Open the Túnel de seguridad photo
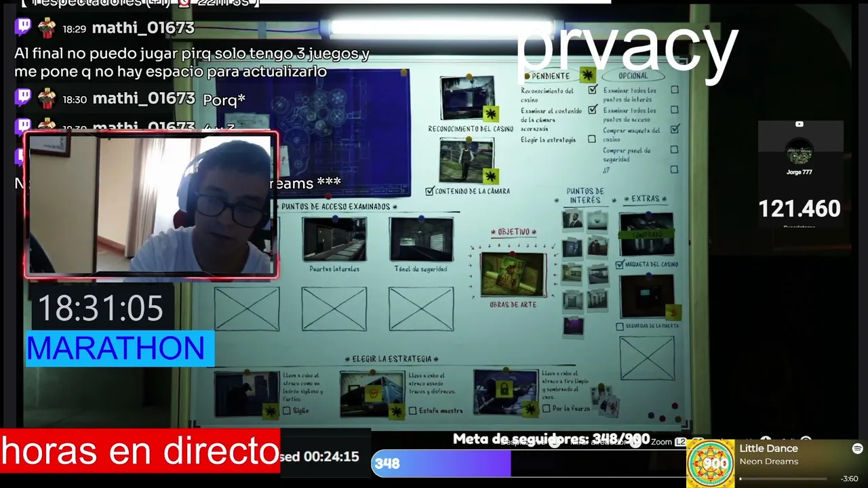The height and width of the screenshot is (488, 868). (x=421, y=239)
